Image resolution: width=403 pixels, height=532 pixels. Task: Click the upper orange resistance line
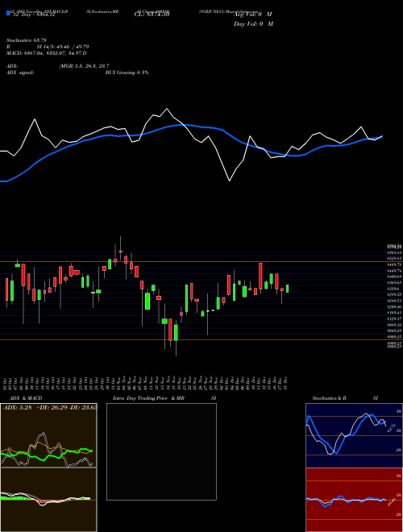(x=201, y=262)
